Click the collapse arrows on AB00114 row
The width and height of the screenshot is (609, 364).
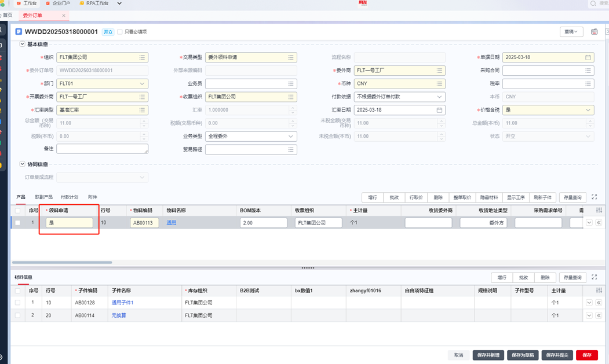[x=599, y=315]
